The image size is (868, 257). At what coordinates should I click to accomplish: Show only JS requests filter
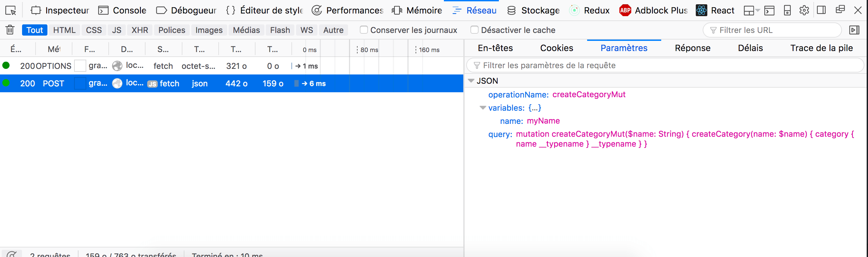tap(117, 30)
